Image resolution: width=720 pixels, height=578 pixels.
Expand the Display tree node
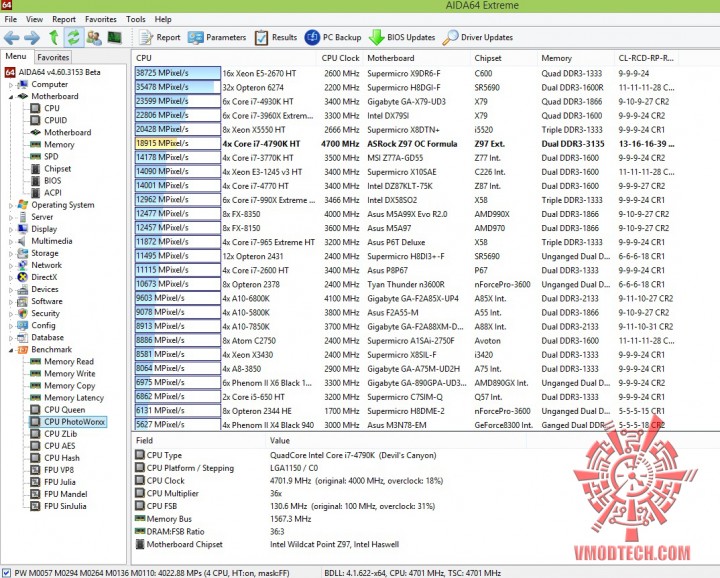click(11, 230)
